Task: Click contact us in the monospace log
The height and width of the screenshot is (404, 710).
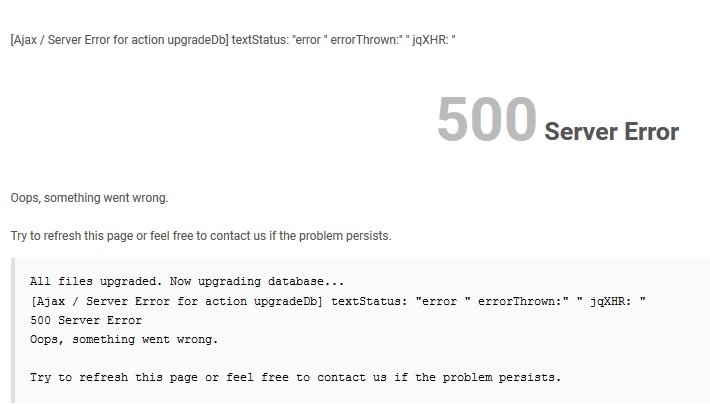Action: (x=352, y=377)
